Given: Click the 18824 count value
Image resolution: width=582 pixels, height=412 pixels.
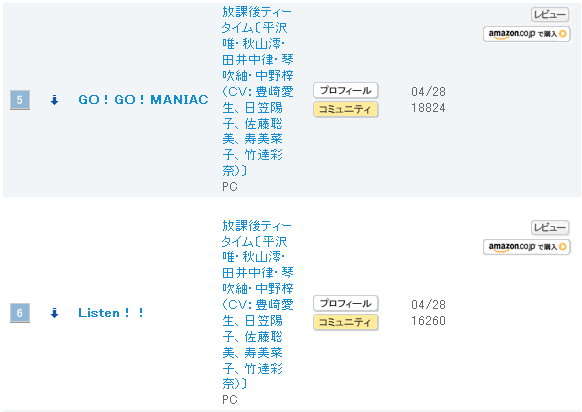Looking at the screenshot, I should click(428, 108).
